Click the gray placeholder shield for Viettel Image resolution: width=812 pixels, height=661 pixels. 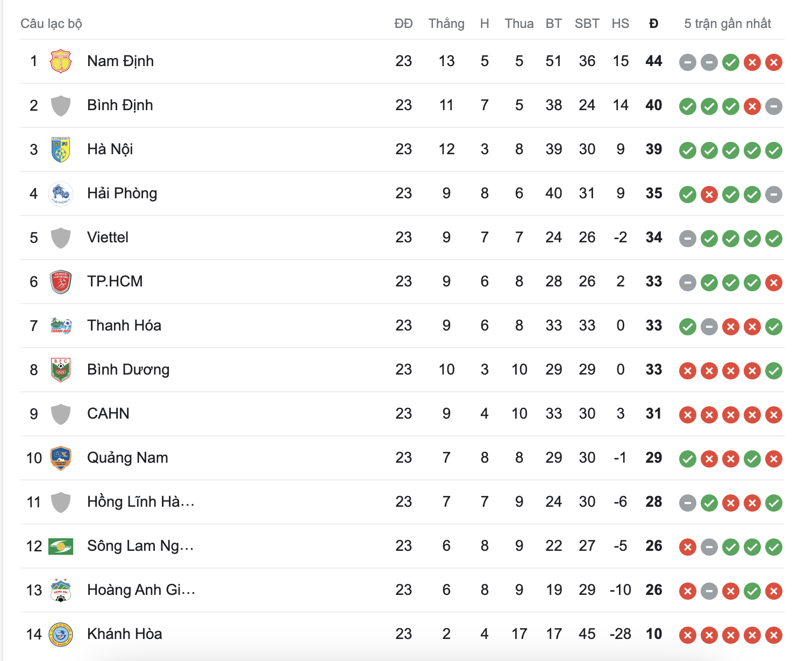pyautogui.click(x=61, y=238)
